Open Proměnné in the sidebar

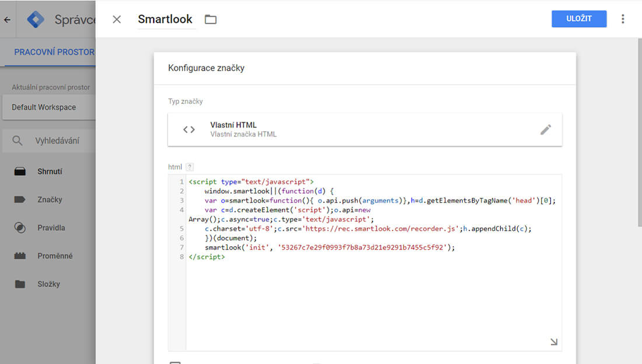pos(55,256)
